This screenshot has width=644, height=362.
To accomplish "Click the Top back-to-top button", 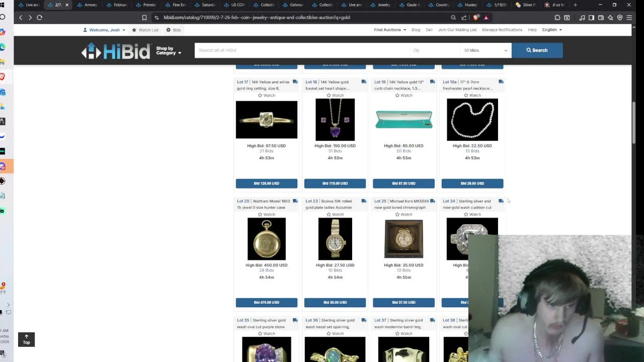I will click(26, 339).
